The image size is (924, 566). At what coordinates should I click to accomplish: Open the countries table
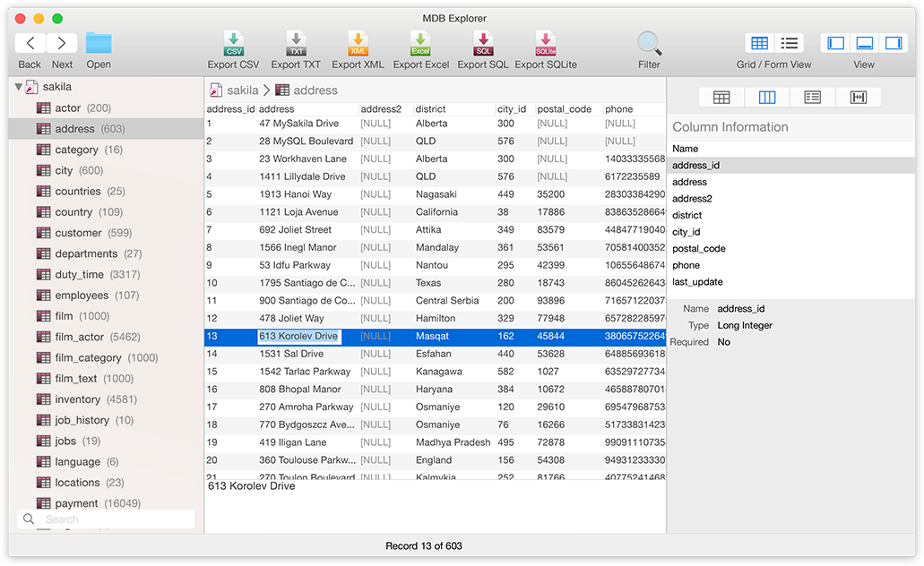click(106, 192)
